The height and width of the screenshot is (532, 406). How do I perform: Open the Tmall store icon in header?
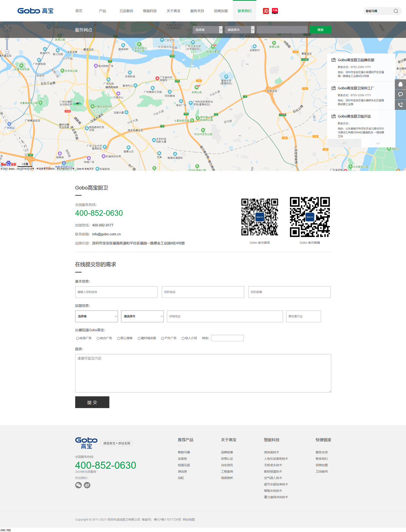point(275,11)
